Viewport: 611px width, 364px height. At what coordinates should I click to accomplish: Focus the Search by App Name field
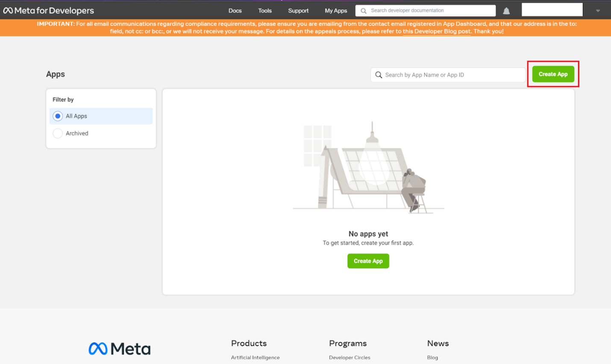(x=448, y=75)
